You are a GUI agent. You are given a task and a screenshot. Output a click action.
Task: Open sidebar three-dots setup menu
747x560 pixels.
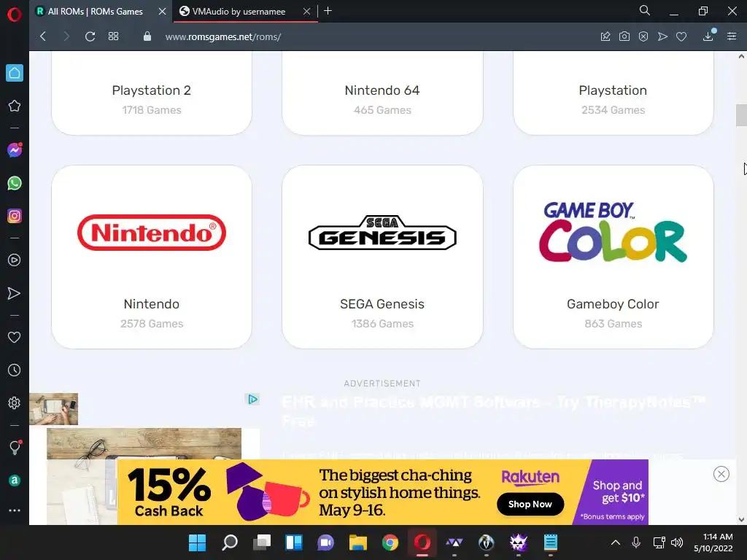click(15, 510)
